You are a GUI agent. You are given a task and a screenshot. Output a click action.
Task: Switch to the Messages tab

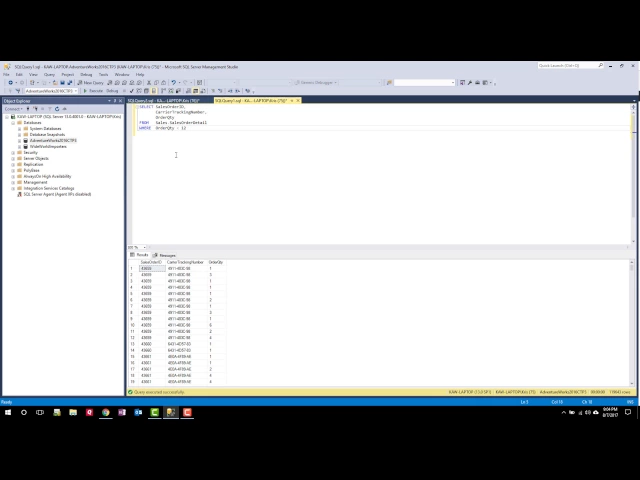(x=164, y=255)
